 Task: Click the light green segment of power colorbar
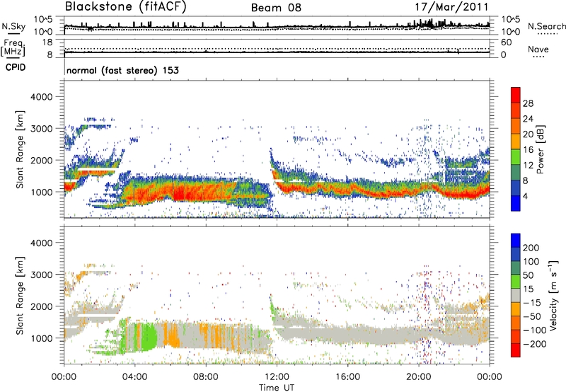coord(516,156)
